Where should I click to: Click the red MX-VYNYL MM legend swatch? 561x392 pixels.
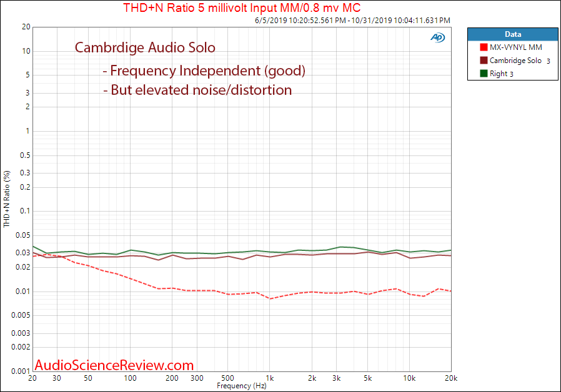484,47
